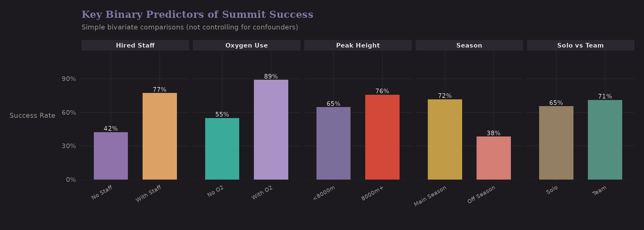This screenshot has width=644, height=230.
Task: Click the teal No O2 bar
Action: click(x=222, y=149)
